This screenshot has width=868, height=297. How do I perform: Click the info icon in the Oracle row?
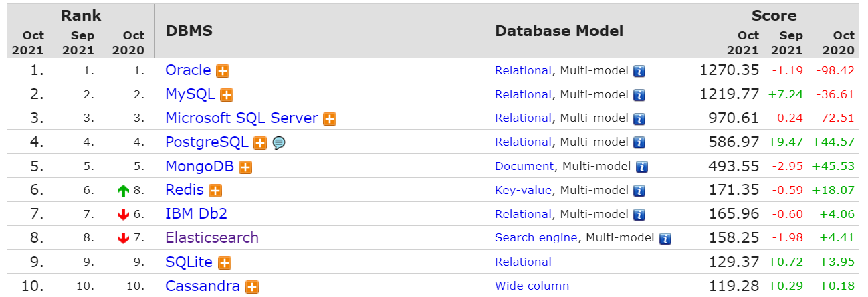(x=639, y=71)
